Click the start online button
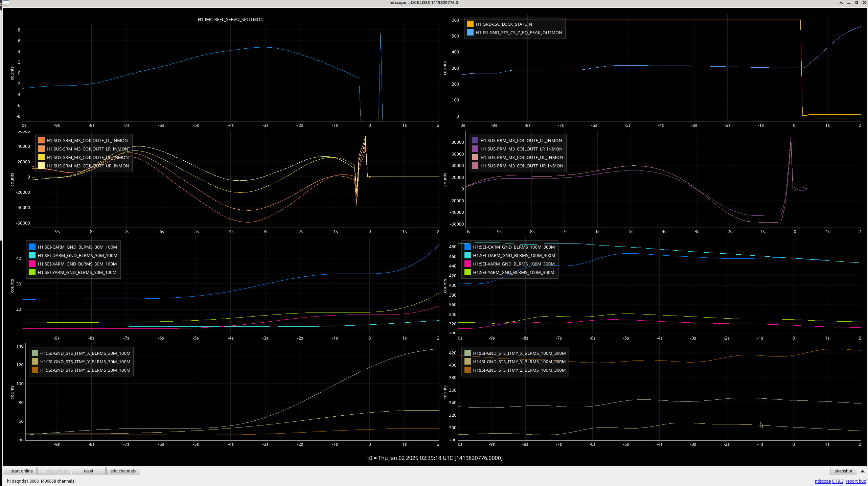The width and height of the screenshot is (868, 486). [x=20, y=471]
